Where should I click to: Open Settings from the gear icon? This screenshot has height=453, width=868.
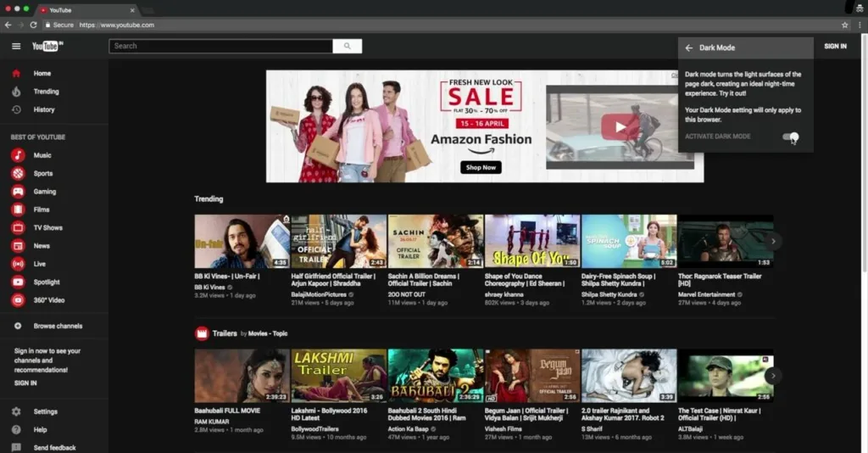17,411
